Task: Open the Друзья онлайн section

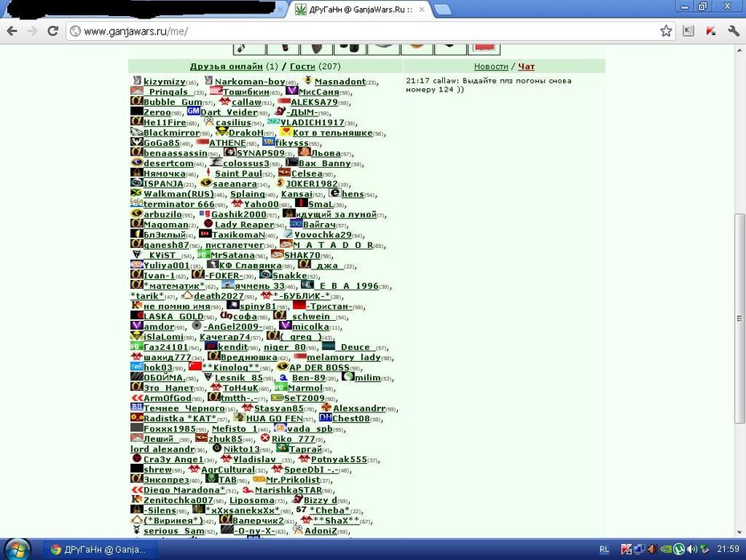Action: tap(226, 66)
